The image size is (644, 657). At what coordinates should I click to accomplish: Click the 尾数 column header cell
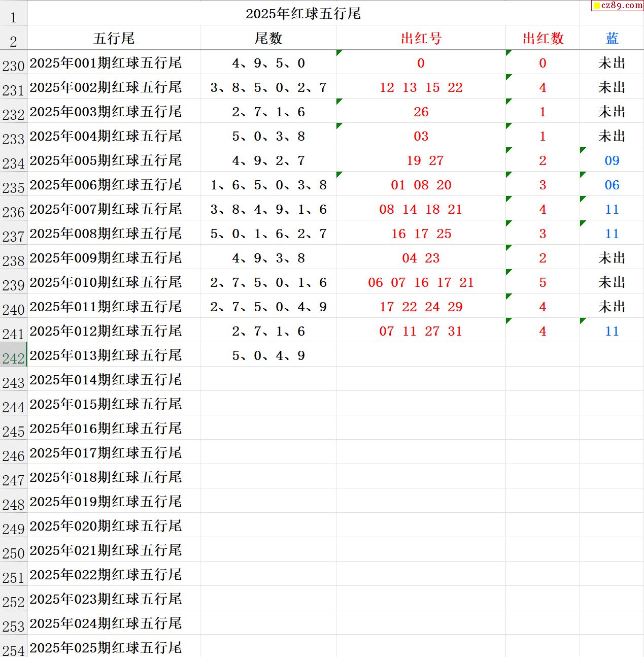[268, 39]
